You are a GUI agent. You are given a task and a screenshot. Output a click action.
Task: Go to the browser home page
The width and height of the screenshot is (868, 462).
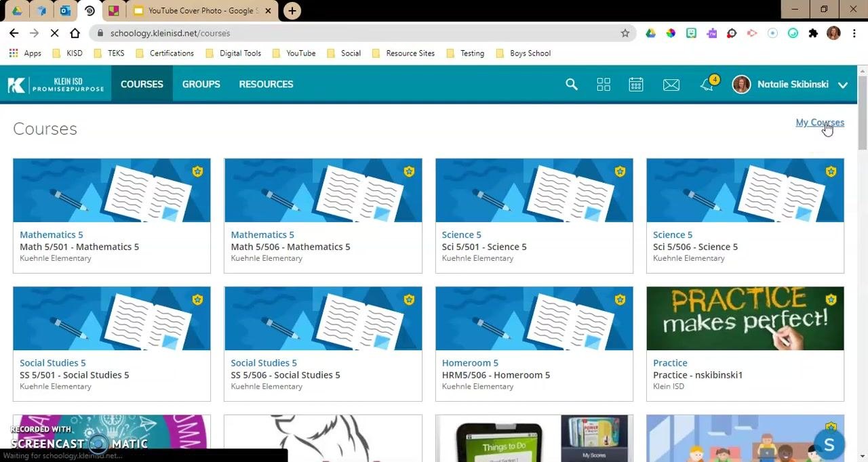(x=75, y=33)
